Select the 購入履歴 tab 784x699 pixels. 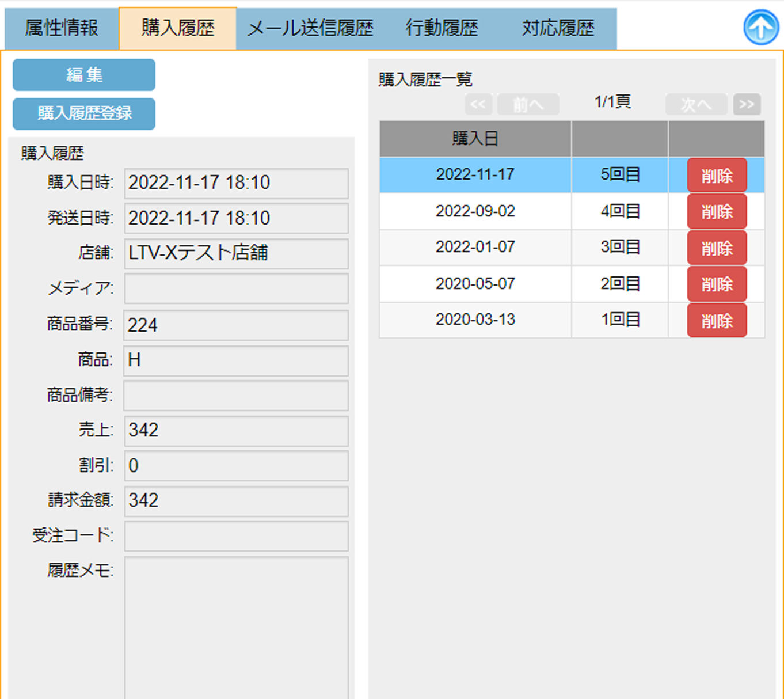[x=178, y=28]
